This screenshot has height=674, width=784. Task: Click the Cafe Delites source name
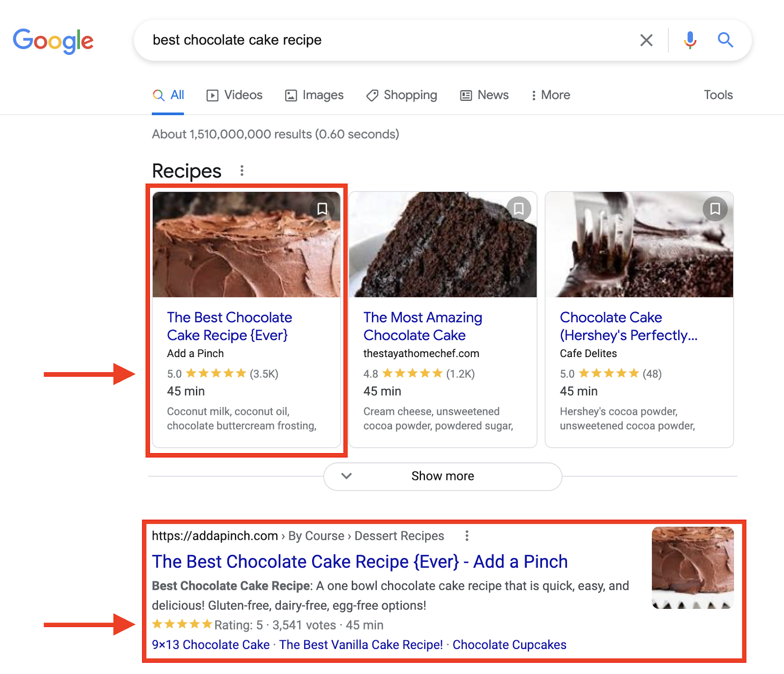[588, 353]
